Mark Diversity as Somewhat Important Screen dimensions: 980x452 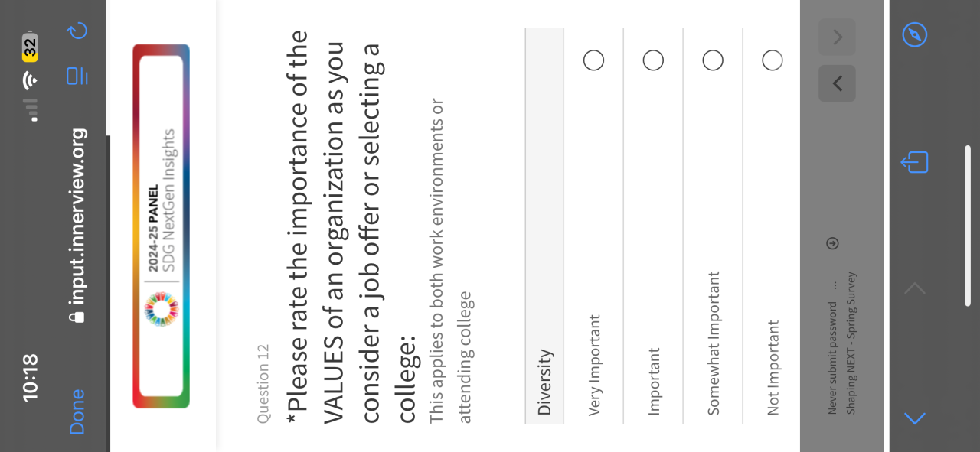tap(713, 60)
